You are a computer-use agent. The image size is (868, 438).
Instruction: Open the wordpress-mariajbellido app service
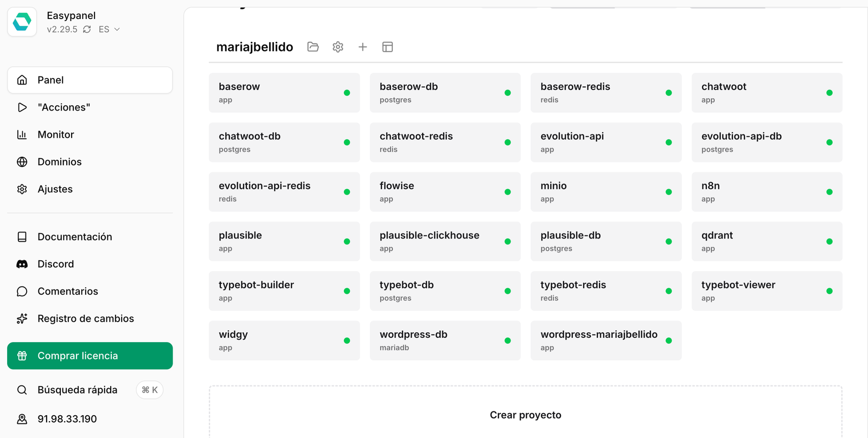606,341
